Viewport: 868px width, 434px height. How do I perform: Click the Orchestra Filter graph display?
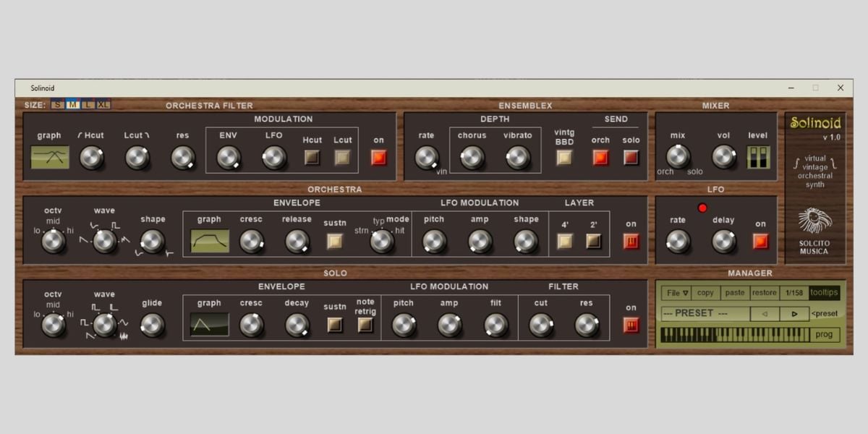pos(50,157)
